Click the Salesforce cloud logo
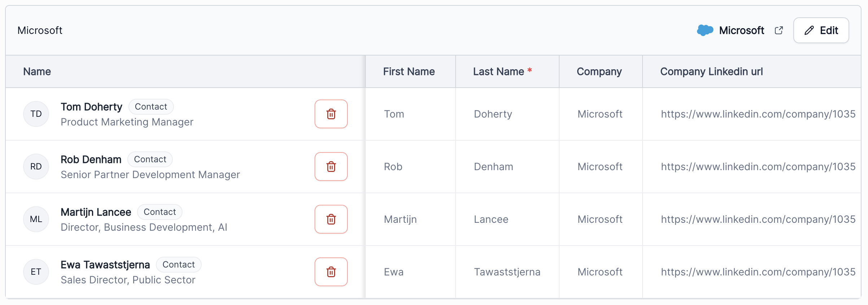868x305 pixels. pos(705,30)
